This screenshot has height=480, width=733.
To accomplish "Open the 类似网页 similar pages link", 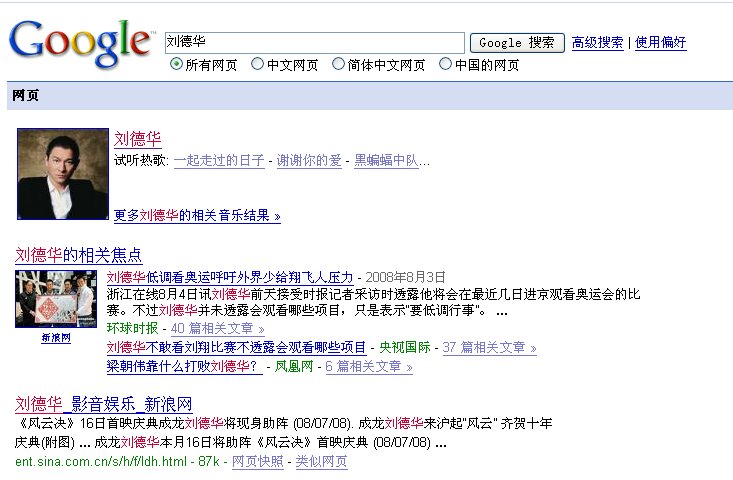I will [x=322, y=462].
